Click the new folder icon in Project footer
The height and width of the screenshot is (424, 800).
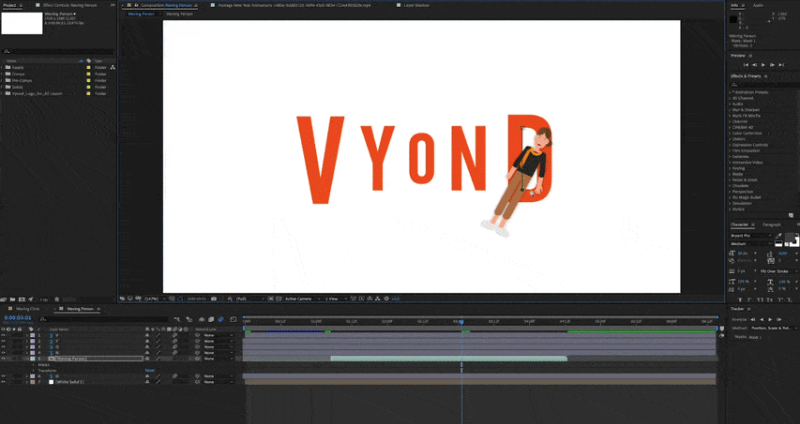pyautogui.click(x=13, y=299)
